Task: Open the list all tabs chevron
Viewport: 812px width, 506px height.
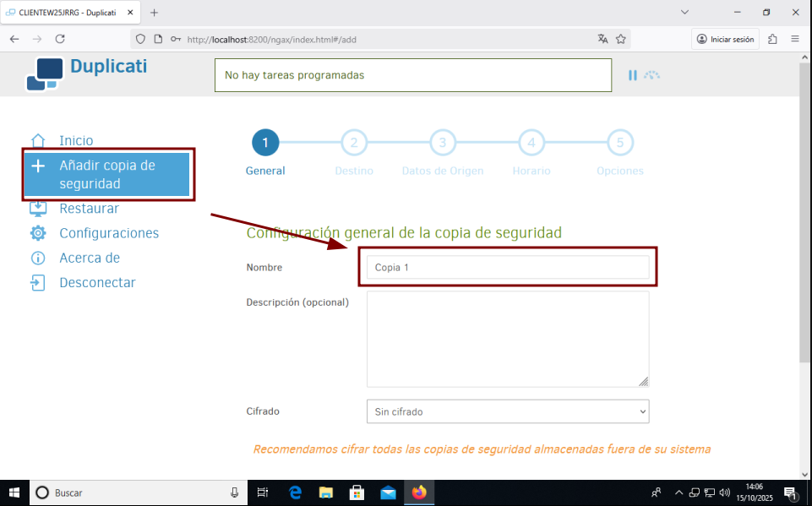Action: pos(684,13)
